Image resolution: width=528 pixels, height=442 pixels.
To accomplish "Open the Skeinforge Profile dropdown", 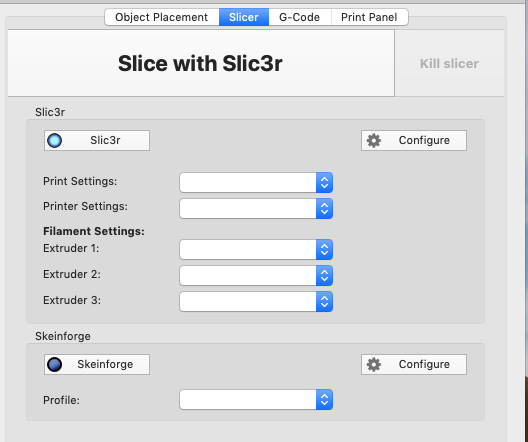I will 256,400.
